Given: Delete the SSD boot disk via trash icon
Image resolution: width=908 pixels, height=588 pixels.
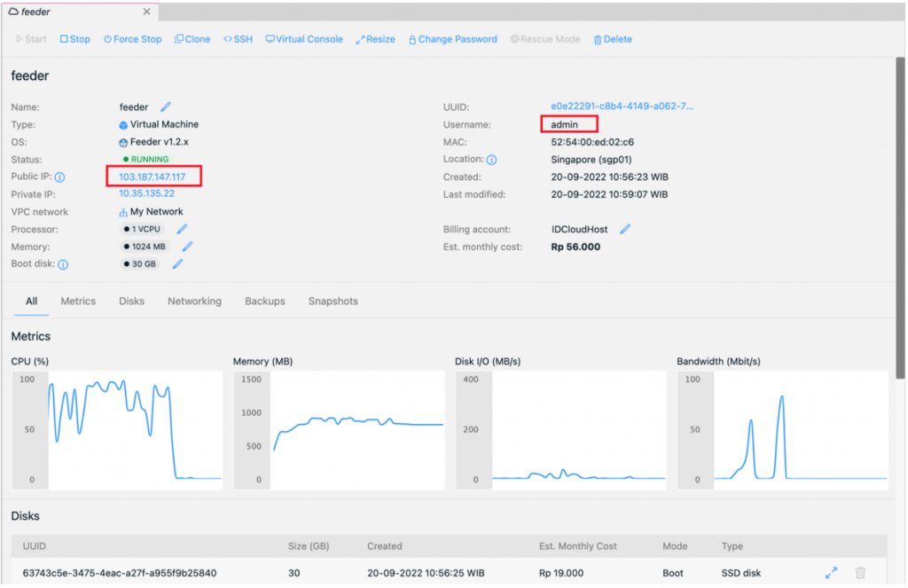Looking at the screenshot, I should 861,573.
